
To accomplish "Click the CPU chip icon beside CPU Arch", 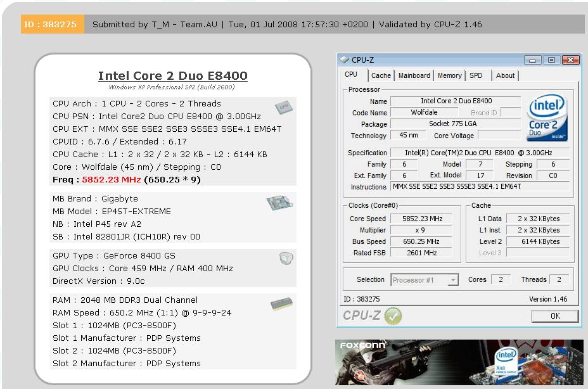I will pos(283,107).
